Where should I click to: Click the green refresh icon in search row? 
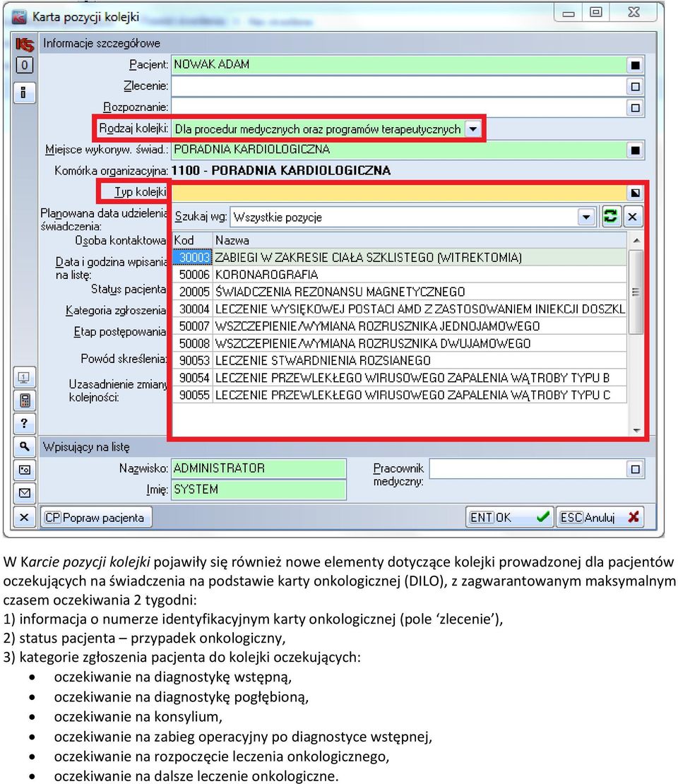611,217
